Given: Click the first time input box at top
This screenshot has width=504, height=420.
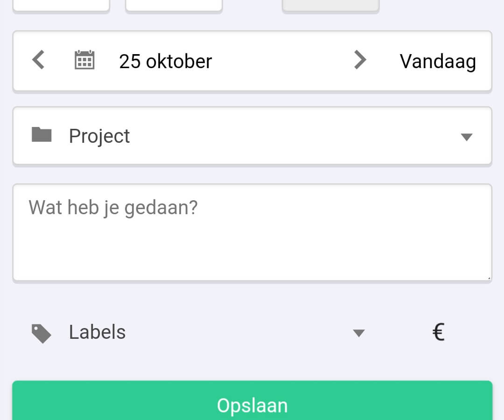Looking at the screenshot, I should pos(61,6).
